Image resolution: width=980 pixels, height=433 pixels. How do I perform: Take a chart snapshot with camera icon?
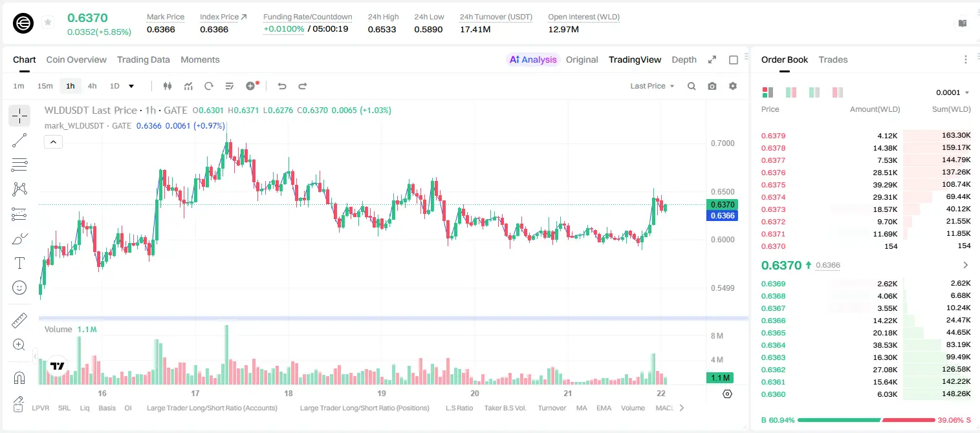tap(712, 86)
